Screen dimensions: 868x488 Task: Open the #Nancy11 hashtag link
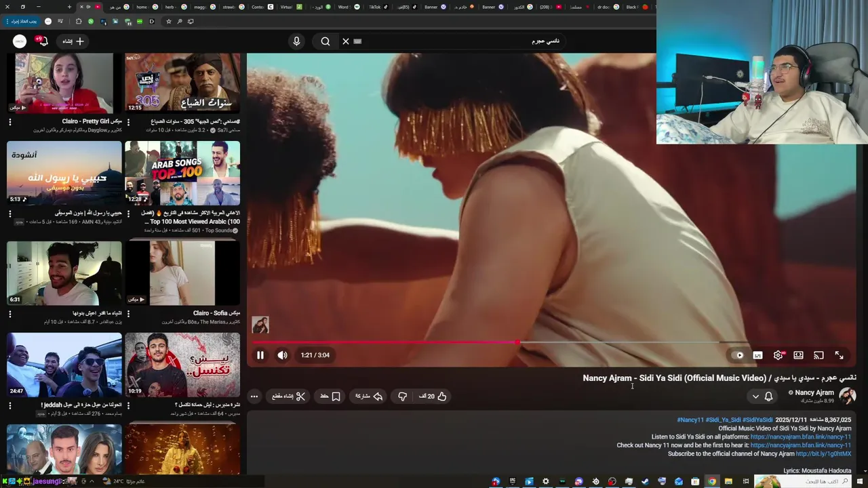pyautogui.click(x=690, y=420)
